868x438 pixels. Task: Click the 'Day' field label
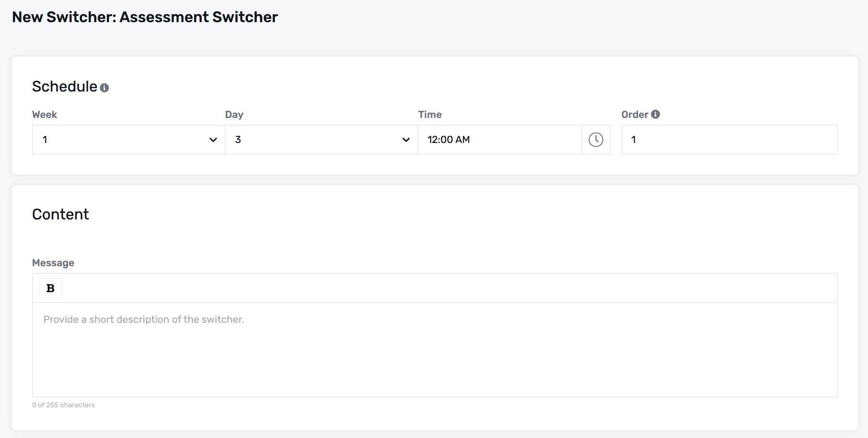pyautogui.click(x=234, y=115)
